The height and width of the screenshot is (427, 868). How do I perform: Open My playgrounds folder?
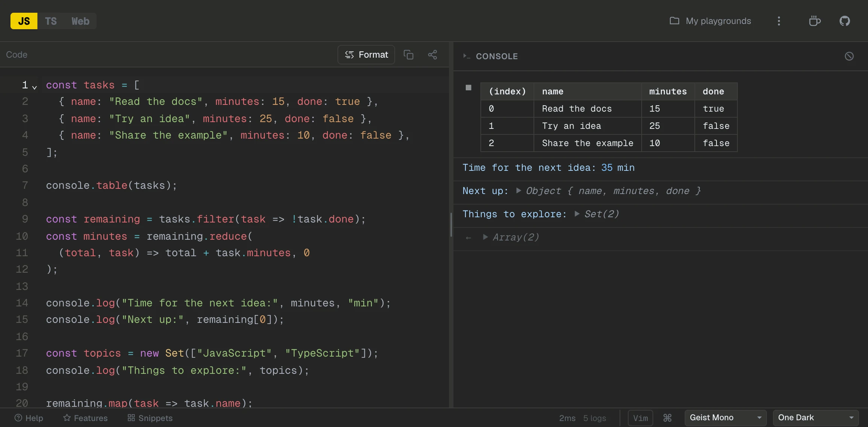click(710, 21)
